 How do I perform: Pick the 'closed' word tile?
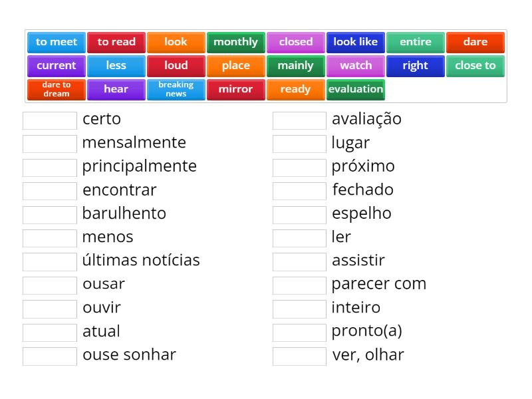[x=296, y=41]
